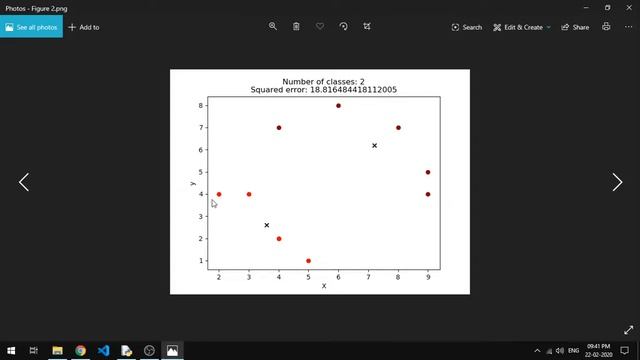Open Task View on the taskbar
This screenshot has width=640, height=360.
33,351
